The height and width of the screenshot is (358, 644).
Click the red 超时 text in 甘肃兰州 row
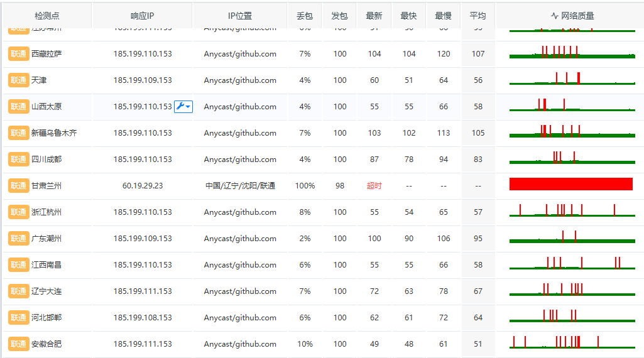click(374, 186)
